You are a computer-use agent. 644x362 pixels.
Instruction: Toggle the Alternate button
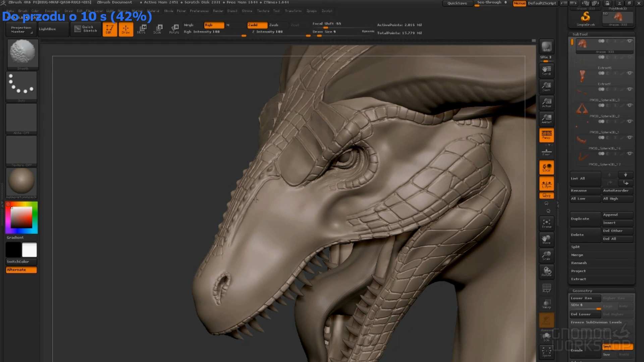click(21, 270)
